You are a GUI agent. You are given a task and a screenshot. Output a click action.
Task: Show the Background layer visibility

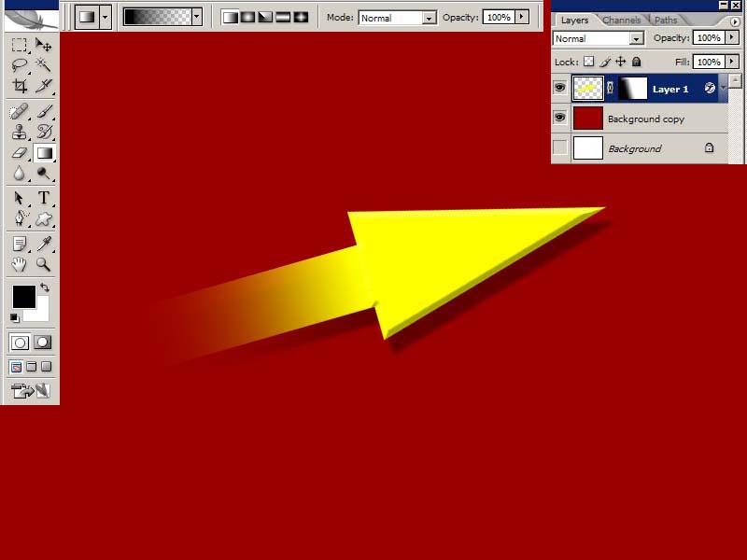(x=559, y=147)
